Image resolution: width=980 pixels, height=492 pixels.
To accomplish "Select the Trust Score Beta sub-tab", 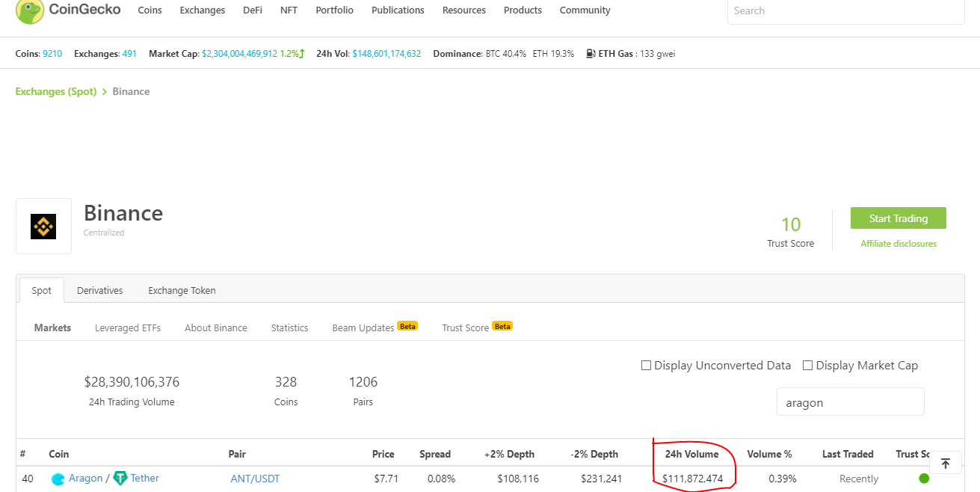I will [477, 328].
